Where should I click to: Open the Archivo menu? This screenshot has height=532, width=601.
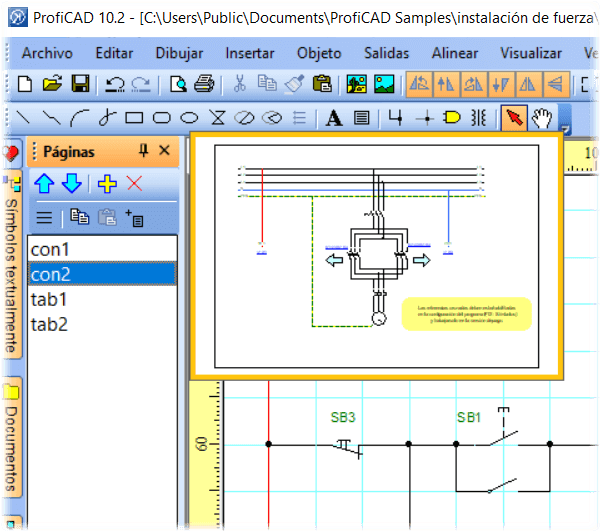click(x=47, y=53)
